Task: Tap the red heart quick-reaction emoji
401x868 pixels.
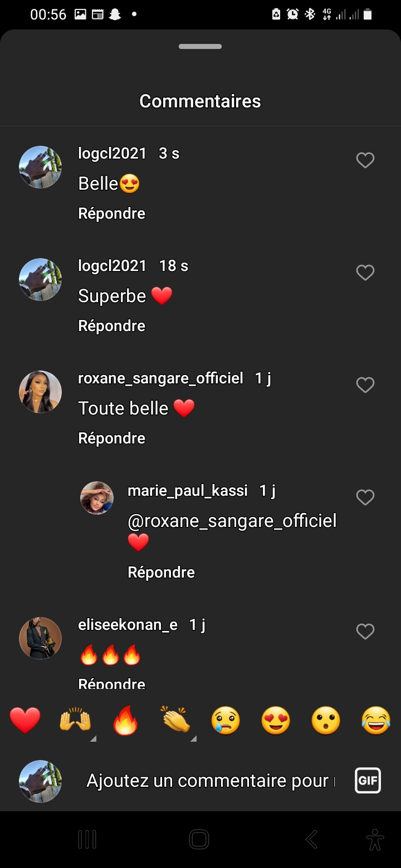Action: [25, 721]
